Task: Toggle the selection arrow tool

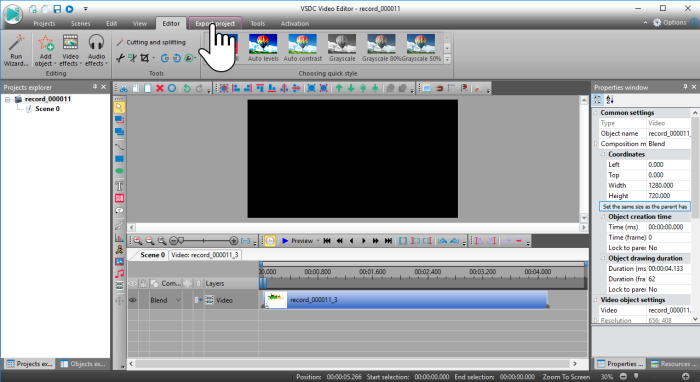Action: 119,107
